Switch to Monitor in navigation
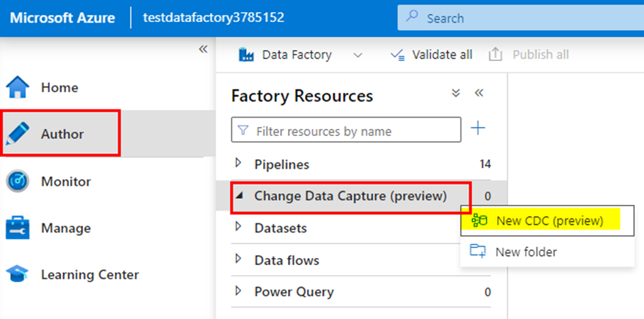 coord(108,181)
